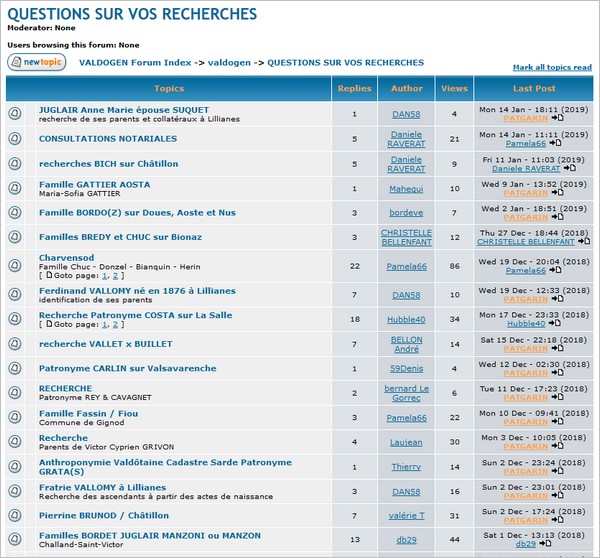Image resolution: width=600 pixels, height=558 pixels.
Task: Click latest-post icon for Mon 3 Dec 10:05 post
Action: point(557,446)
